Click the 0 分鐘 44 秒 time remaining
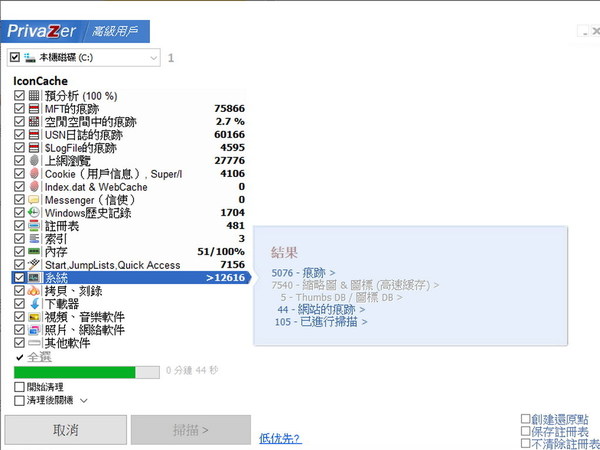The image size is (600, 450). click(x=192, y=370)
